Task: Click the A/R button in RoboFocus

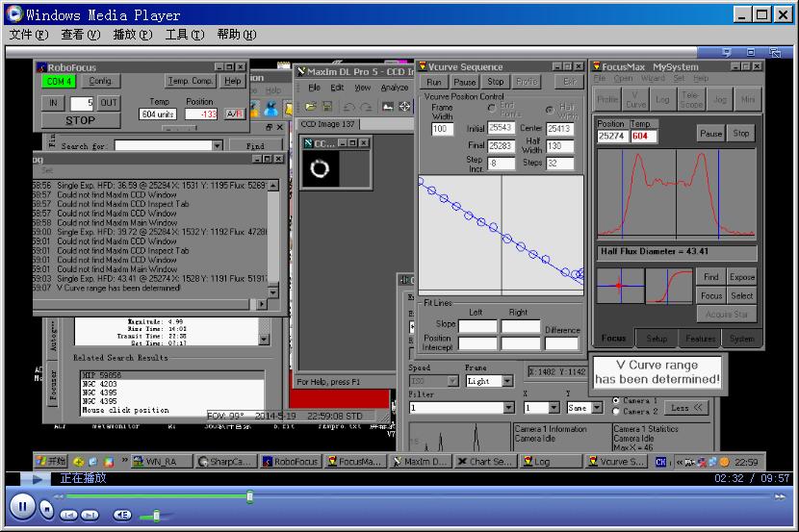Action: click(234, 114)
